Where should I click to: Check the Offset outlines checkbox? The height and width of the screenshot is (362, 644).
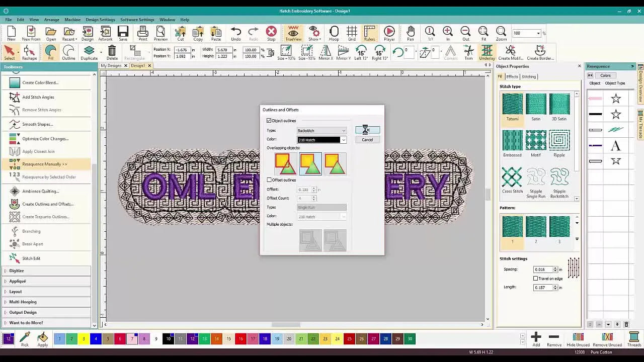pyautogui.click(x=269, y=180)
